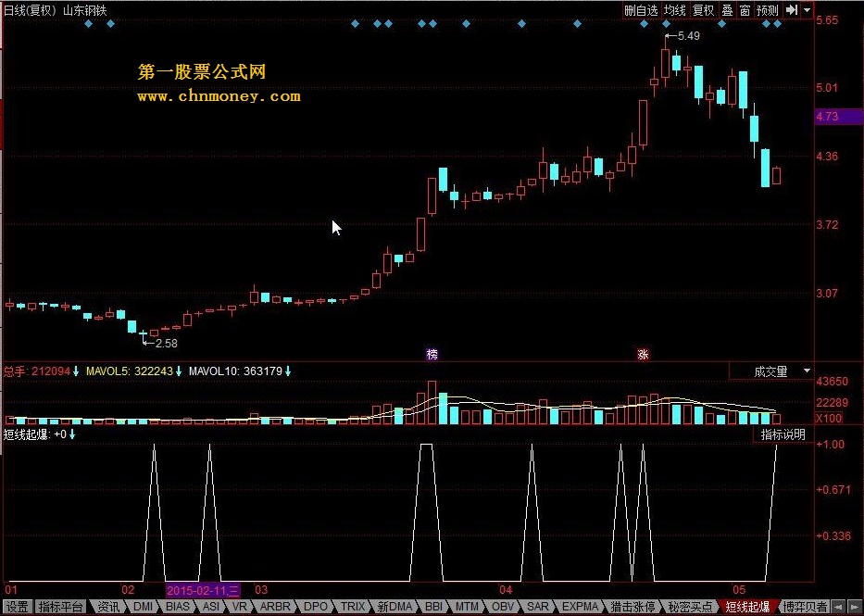Select the BBI indicator tab

coord(434,607)
